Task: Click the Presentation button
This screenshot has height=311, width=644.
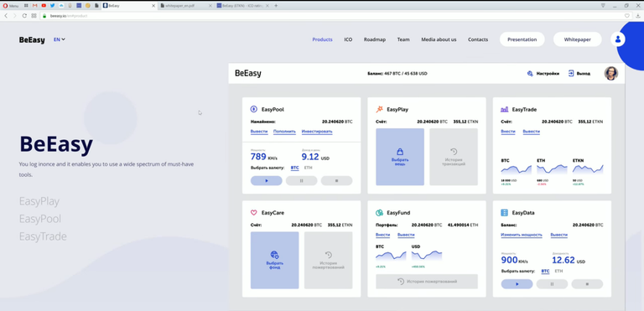Action: coord(522,39)
